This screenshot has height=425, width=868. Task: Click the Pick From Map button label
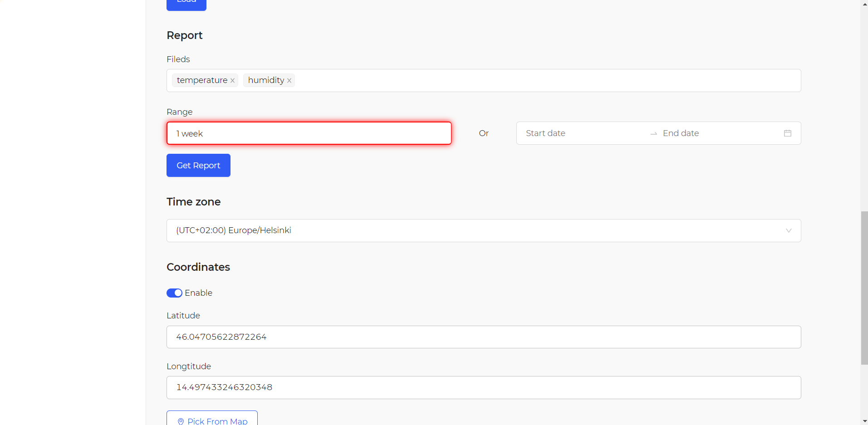pyautogui.click(x=217, y=421)
